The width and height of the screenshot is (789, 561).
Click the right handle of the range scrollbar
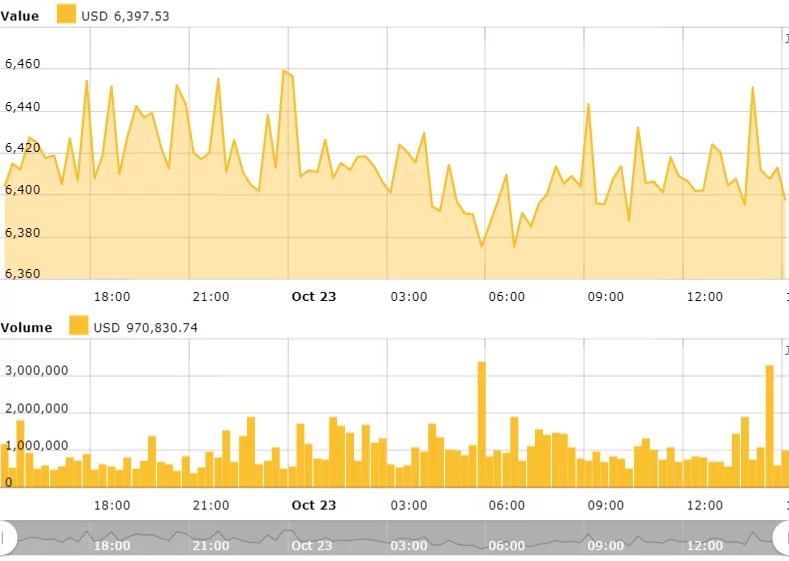click(x=781, y=538)
